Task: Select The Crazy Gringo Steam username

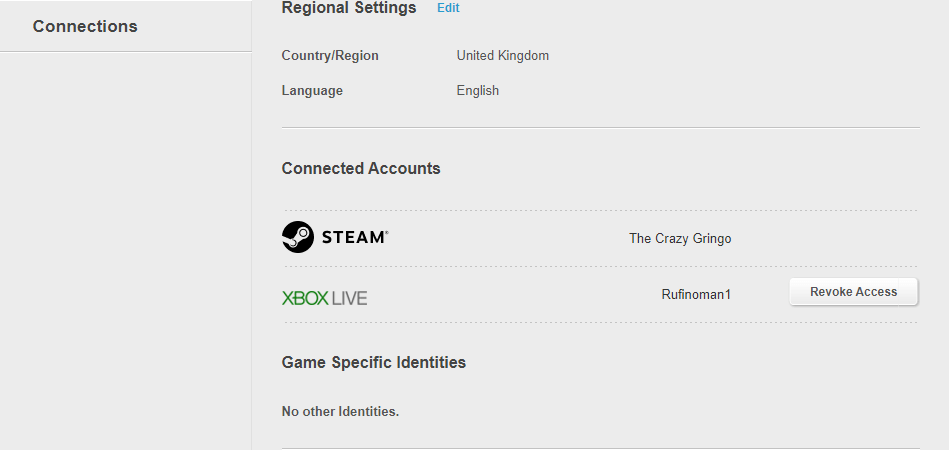Action: [680, 238]
